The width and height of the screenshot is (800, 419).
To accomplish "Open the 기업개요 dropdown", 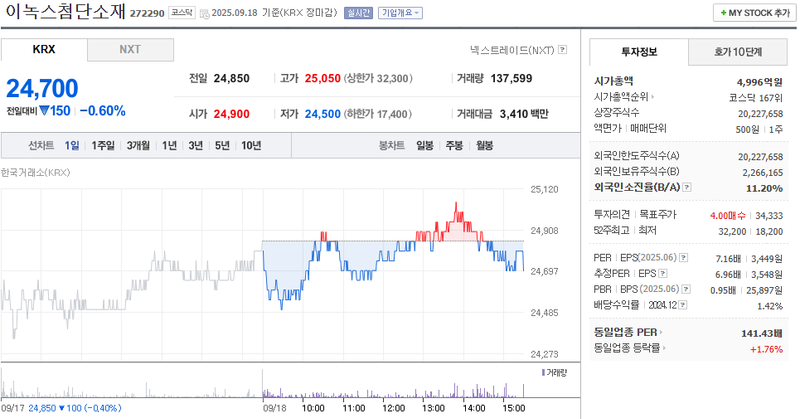I will coord(401,13).
